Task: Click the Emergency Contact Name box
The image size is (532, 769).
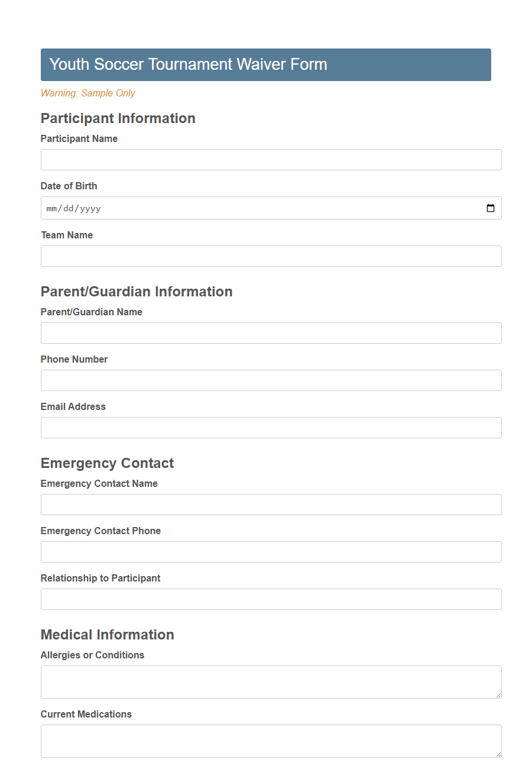Action: (271, 505)
